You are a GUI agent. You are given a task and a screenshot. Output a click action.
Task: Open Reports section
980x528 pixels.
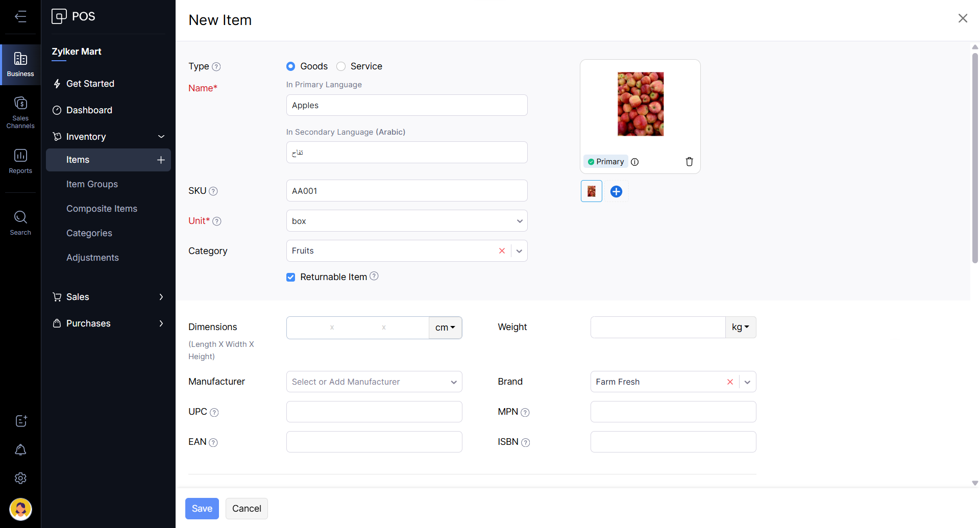pyautogui.click(x=20, y=161)
